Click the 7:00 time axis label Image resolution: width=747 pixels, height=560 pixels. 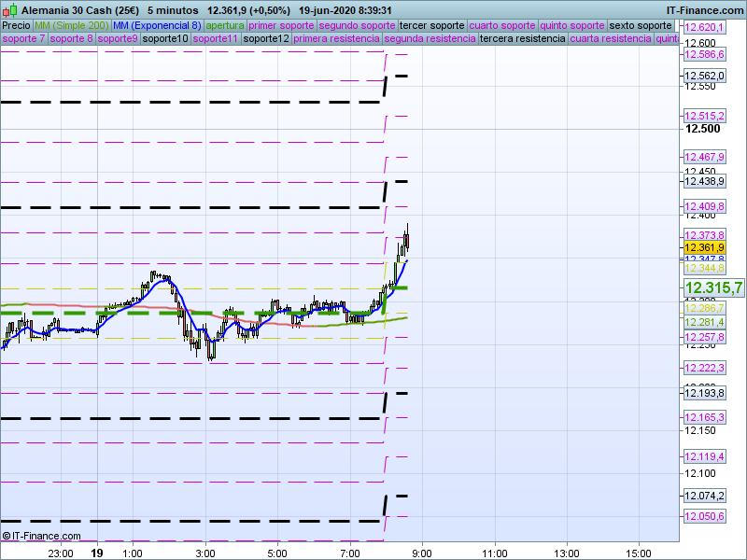350,553
